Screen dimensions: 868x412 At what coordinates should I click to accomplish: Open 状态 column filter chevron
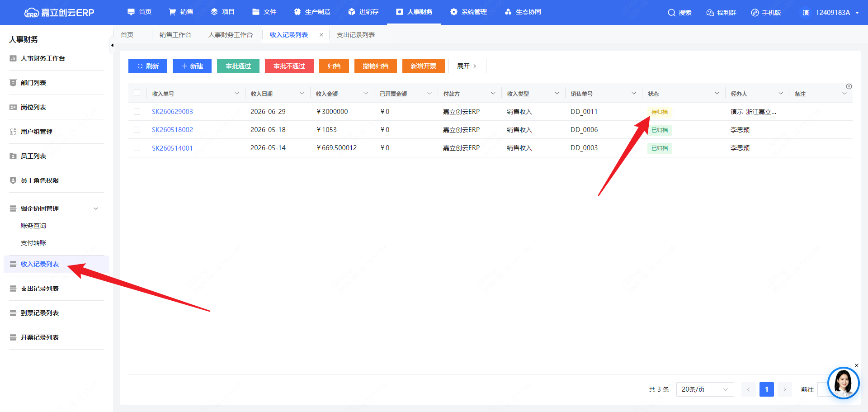[717, 94]
